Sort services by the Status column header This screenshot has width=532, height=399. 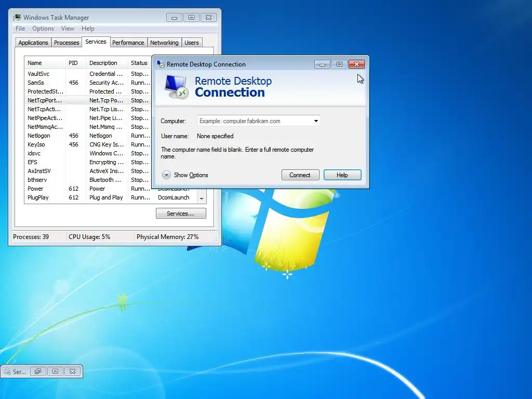(140, 63)
